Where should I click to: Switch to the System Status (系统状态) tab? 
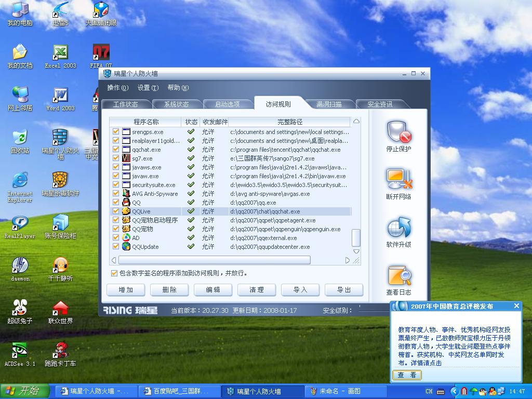[x=177, y=104]
